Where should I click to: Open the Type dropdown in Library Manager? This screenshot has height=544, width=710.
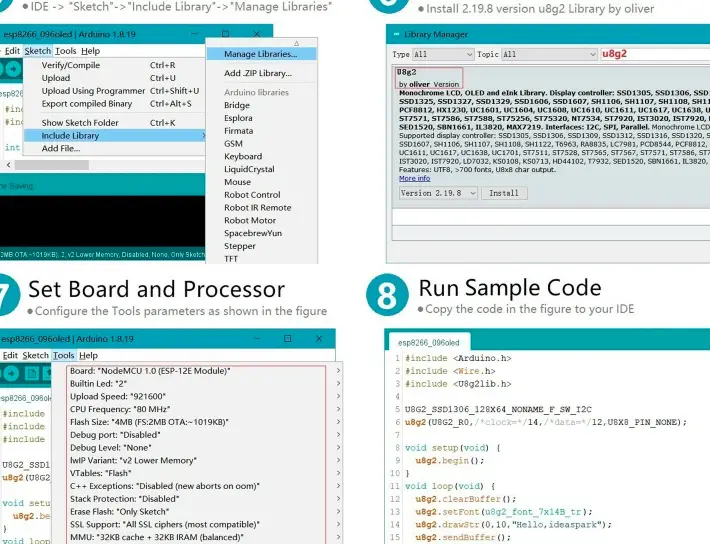coord(443,54)
